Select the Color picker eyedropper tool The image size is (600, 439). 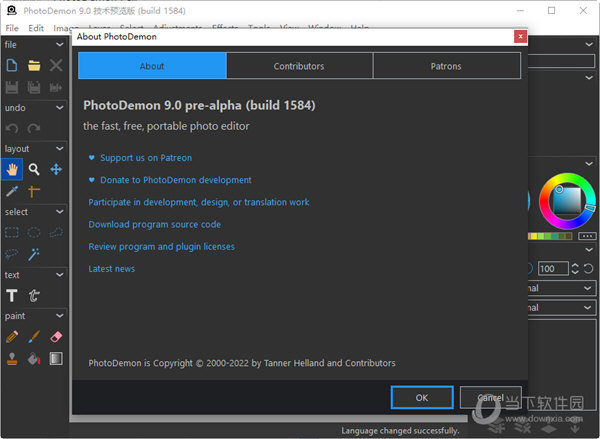point(12,191)
